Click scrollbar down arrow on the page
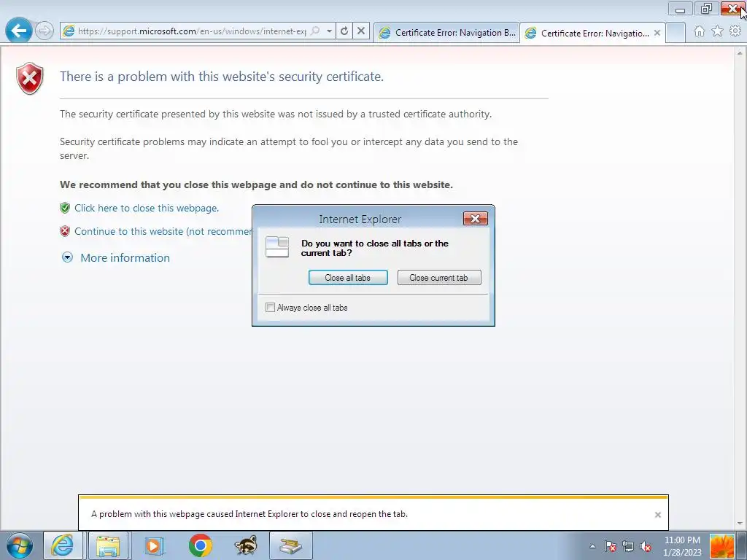747x560 pixels. click(x=741, y=524)
